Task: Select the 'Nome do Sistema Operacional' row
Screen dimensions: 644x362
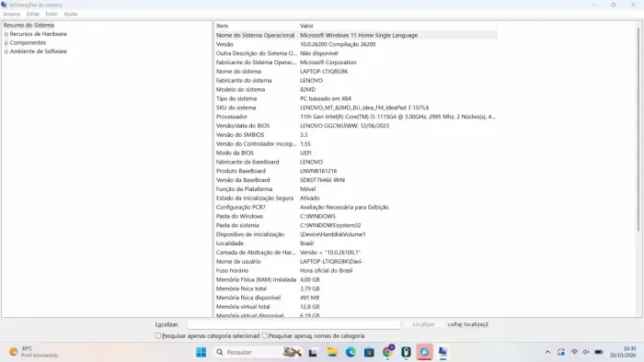Action: [356, 35]
